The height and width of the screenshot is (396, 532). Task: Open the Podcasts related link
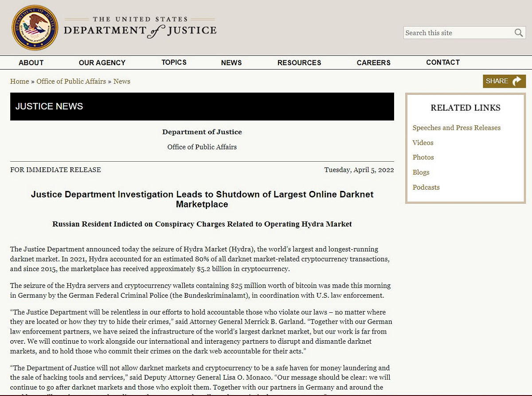[426, 187]
